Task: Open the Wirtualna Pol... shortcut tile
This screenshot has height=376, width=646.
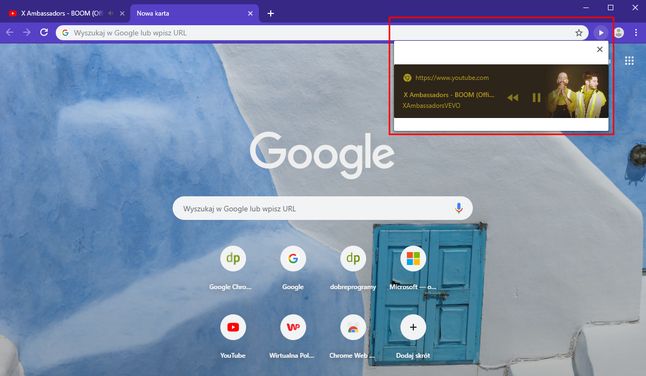Action: click(293, 337)
